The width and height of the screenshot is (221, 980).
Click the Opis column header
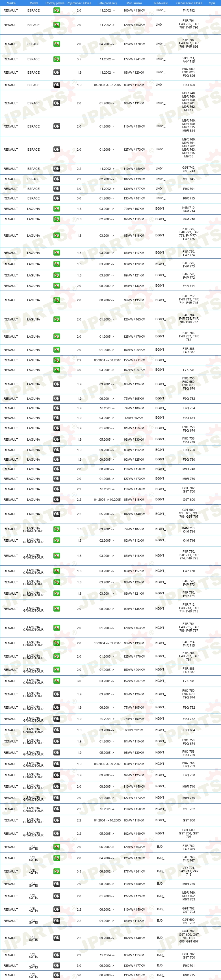[x=212, y=3]
